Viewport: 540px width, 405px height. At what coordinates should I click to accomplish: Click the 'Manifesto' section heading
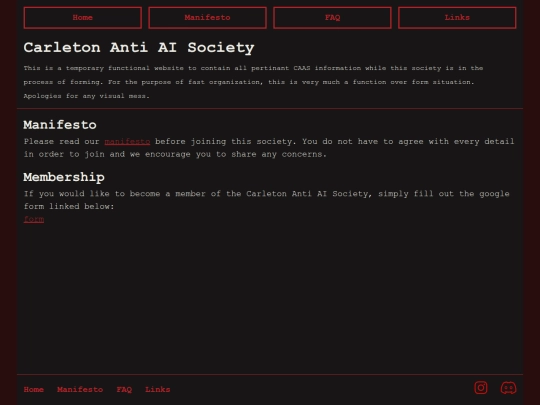(60, 125)
